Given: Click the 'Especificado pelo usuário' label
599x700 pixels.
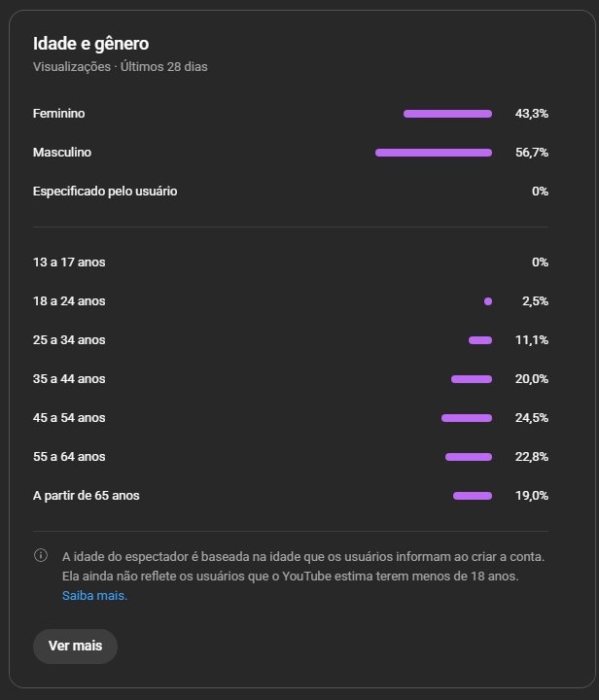Looking at the screenshot, I should pos(105,192).
